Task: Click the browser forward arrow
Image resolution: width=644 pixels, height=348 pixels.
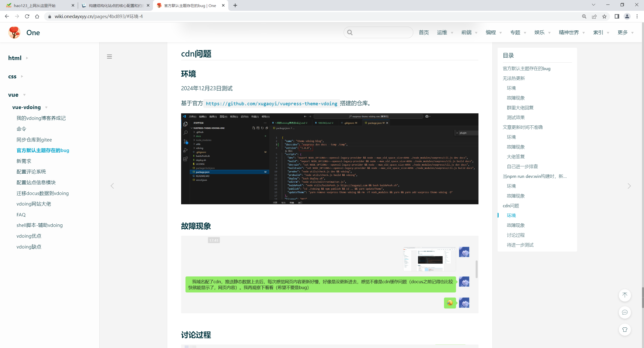Action: (x=17, y=16)
